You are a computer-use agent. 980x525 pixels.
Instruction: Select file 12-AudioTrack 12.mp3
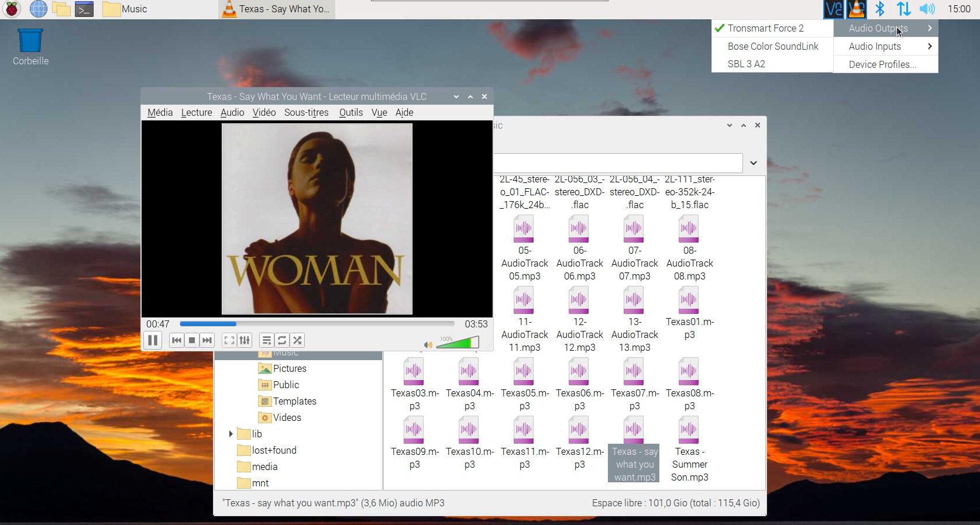pos(579,319)
